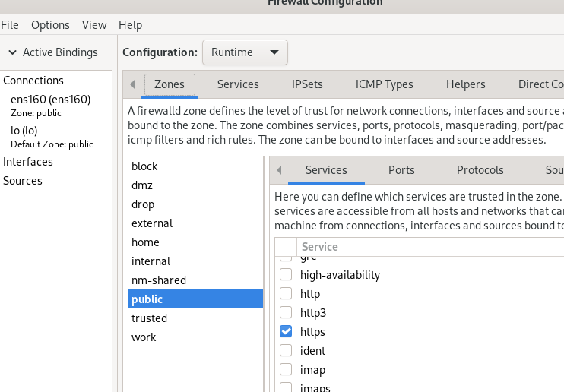Image resolution: width=564 pixels, height=392 pixels.
Task: Collapse the Active Bindings panel
Action: tap(12, 52)
